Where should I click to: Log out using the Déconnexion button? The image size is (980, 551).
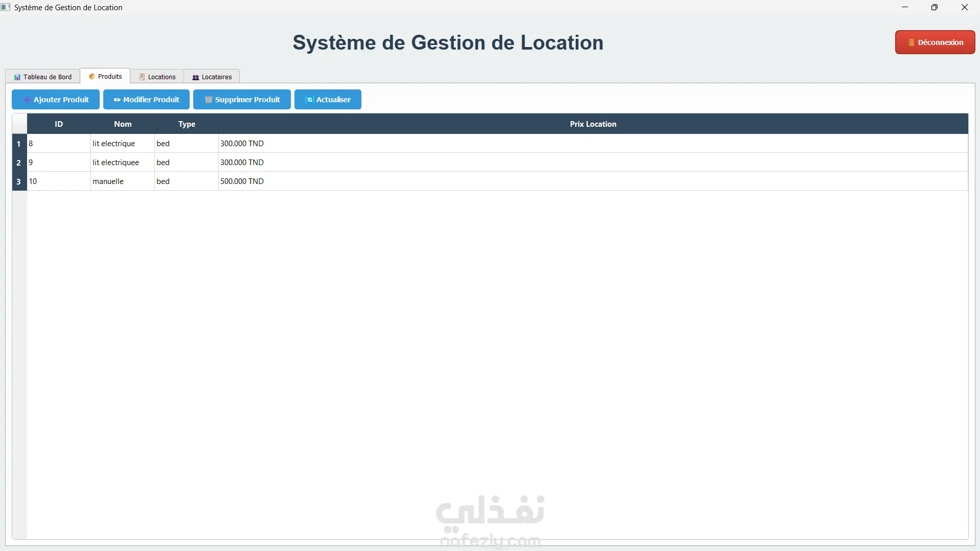935,42
